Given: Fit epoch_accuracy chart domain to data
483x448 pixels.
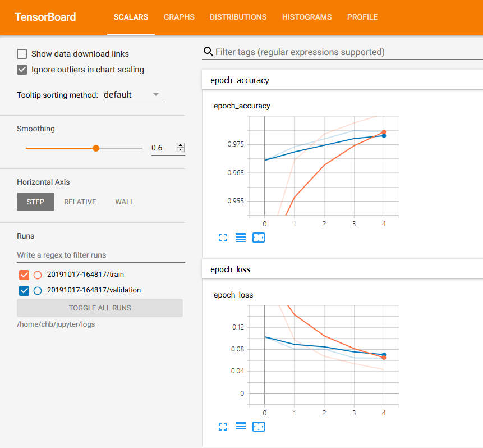Looking at the screenshot, I should [x=259, y=237].
